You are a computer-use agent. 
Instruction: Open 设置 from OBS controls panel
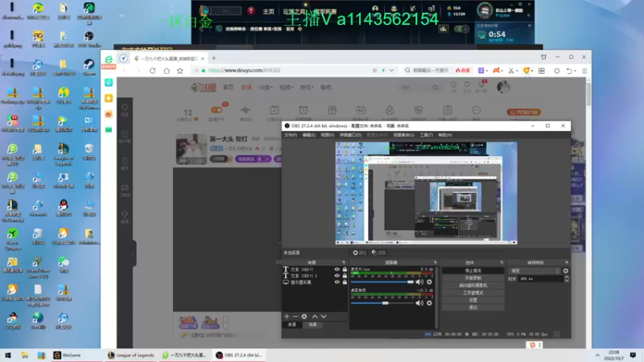[x=473, y=300]
